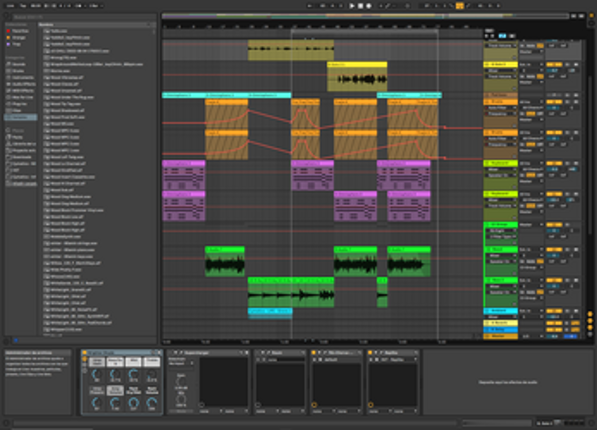Viewport: 597px width, 430px height.
Task: Select the orange Master track header
Action: 500,336
